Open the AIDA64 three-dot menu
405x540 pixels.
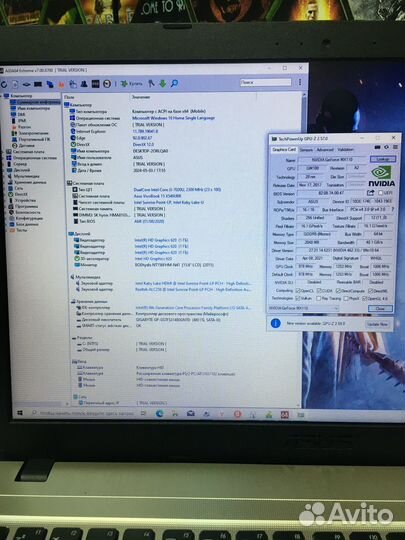click(300, 82)
